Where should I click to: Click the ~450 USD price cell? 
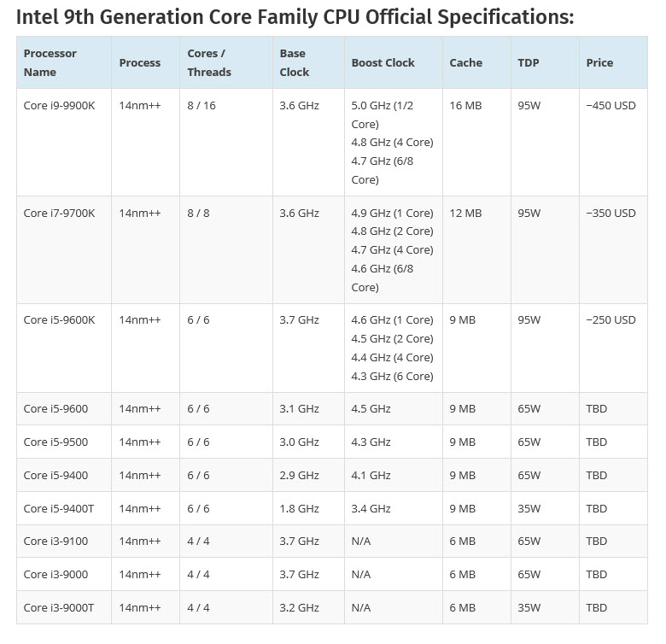610,105
